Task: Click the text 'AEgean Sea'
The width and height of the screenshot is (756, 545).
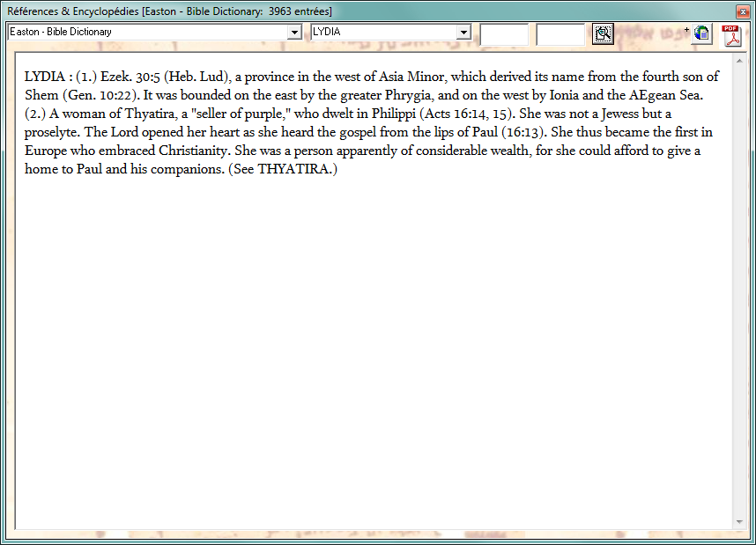Action: pos(663,95)
